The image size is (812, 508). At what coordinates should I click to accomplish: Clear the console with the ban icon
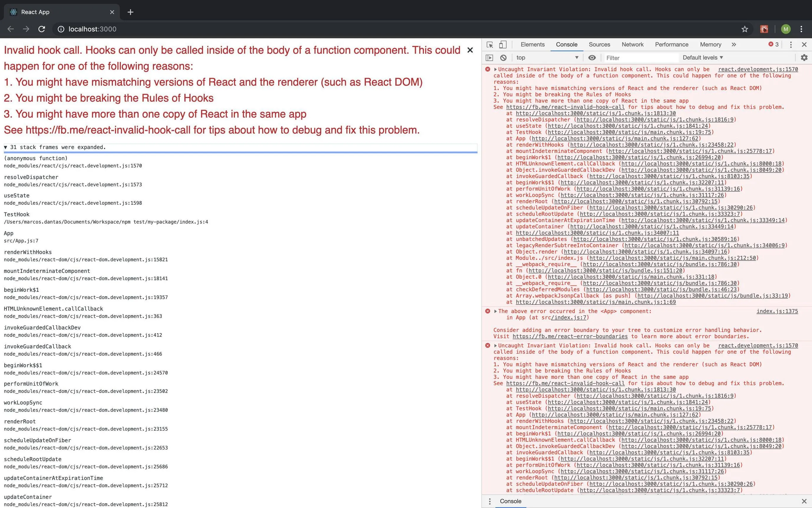point(503,58)
